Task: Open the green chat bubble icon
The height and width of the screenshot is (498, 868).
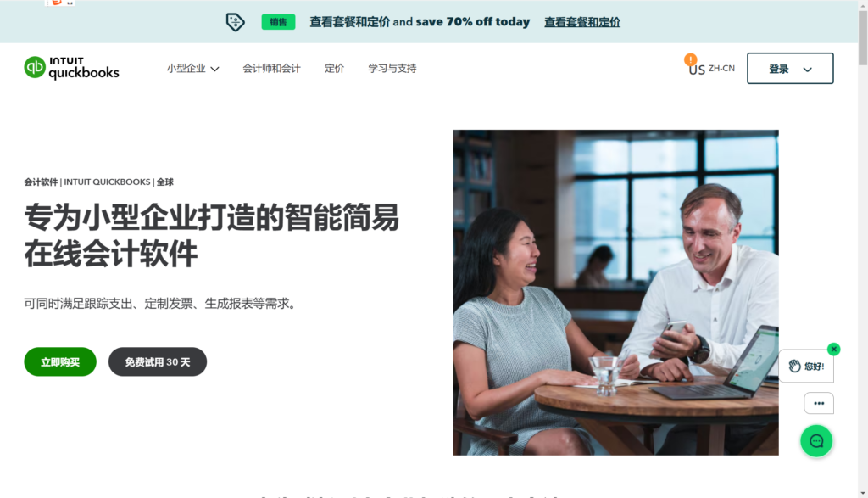Action: pyautogui.click(x=816, y=441)
